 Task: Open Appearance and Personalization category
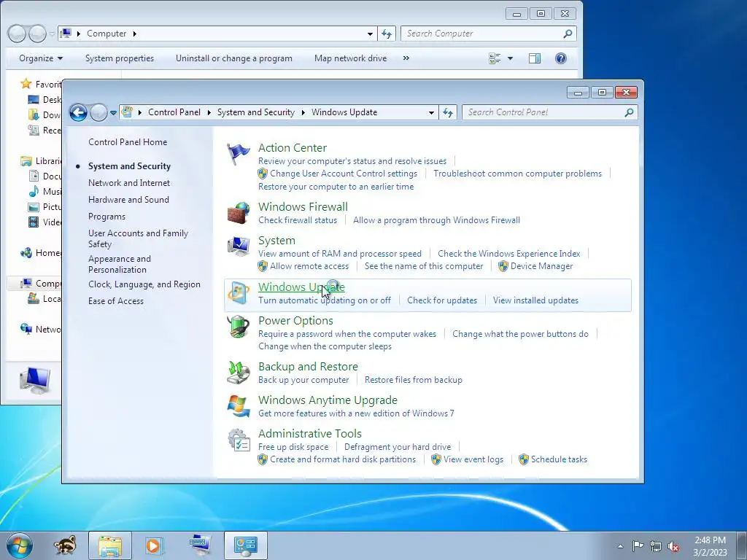pyautogui.click(x=120, y=264)
